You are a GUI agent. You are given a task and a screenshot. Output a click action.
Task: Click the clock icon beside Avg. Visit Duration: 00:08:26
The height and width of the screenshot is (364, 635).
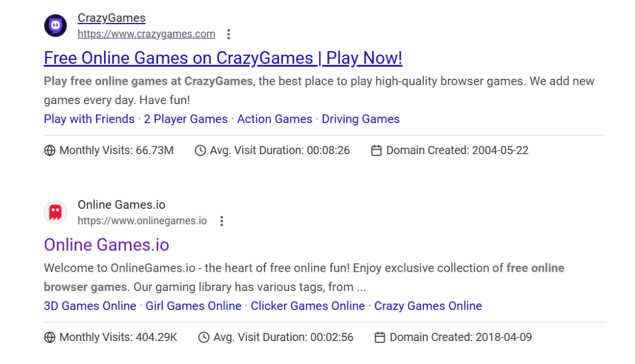pyautogui.click(x=200, y=151)
